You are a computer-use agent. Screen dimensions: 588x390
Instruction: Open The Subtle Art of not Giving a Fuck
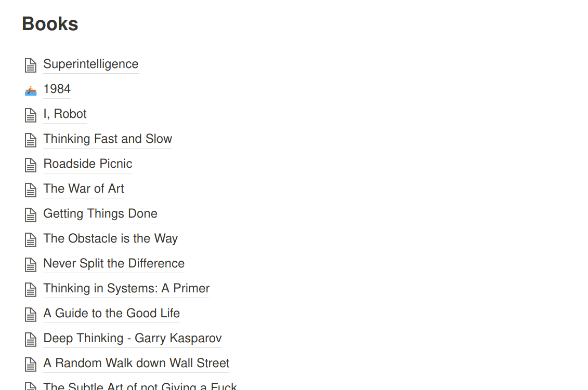[x=140, y=386]
